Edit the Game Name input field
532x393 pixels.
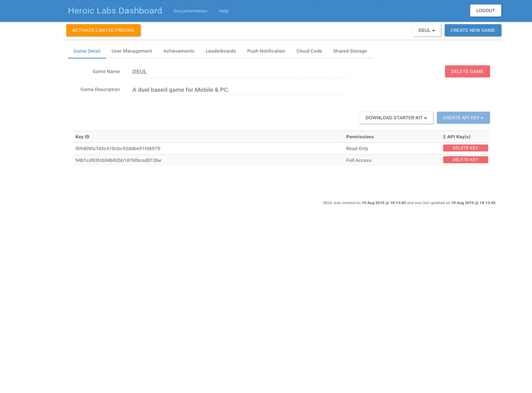click(240, 72)
